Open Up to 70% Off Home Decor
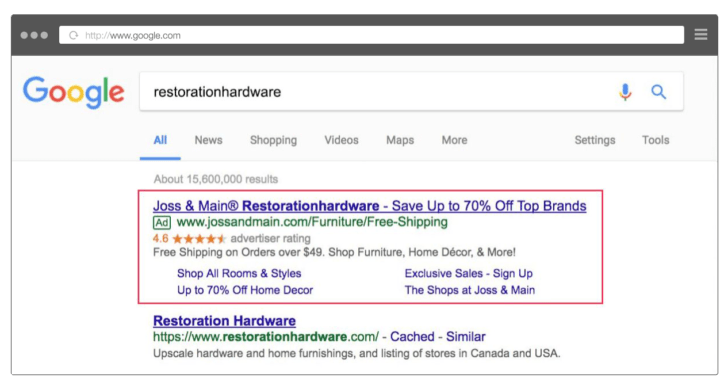This screenshot has height=386, width=728. [x=245, y=290]
